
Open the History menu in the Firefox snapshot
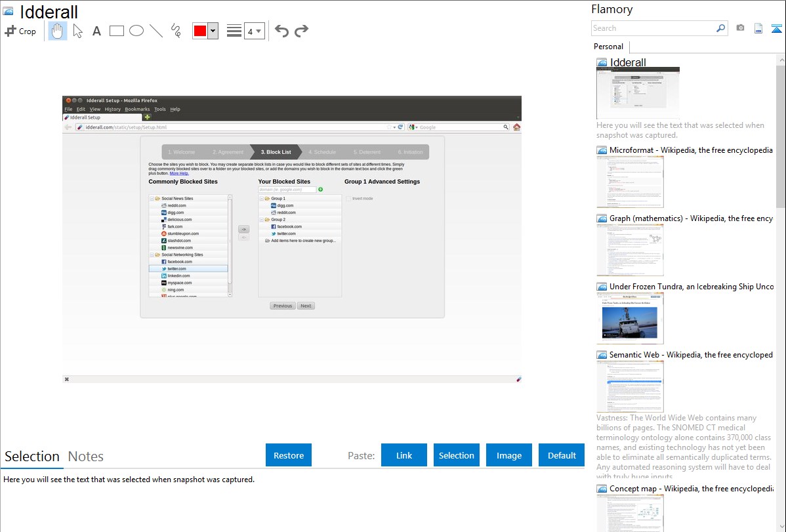[113, 110]
